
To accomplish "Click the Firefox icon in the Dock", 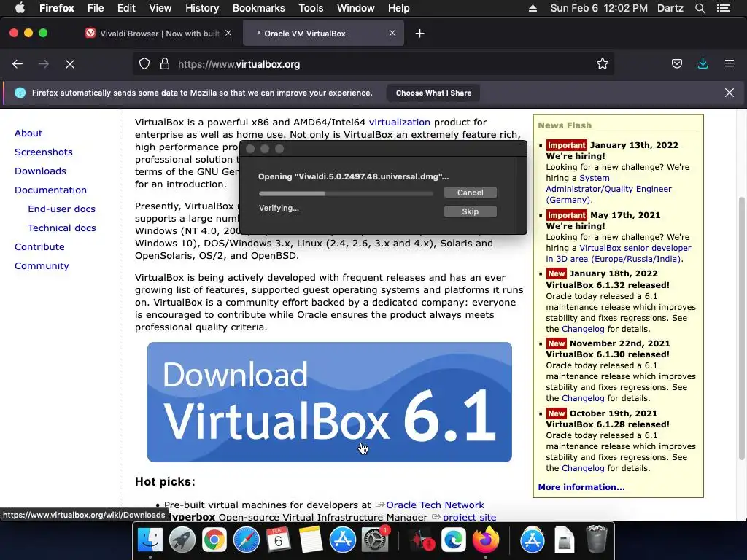I will [485, 540].
